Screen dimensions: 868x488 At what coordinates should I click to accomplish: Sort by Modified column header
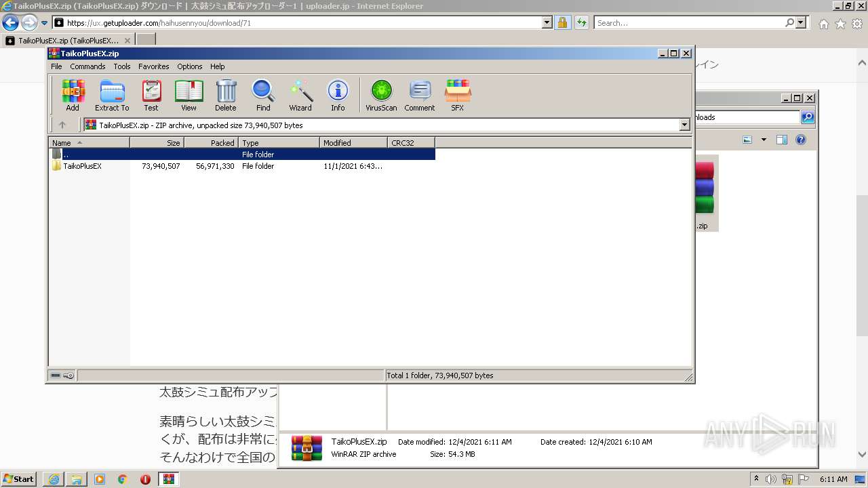click(353, 143)
